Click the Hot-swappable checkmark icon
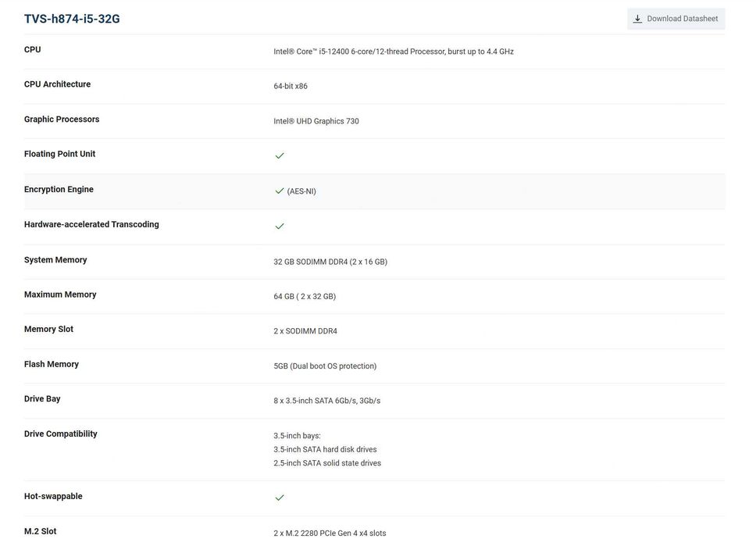 (x=280, y=498)
